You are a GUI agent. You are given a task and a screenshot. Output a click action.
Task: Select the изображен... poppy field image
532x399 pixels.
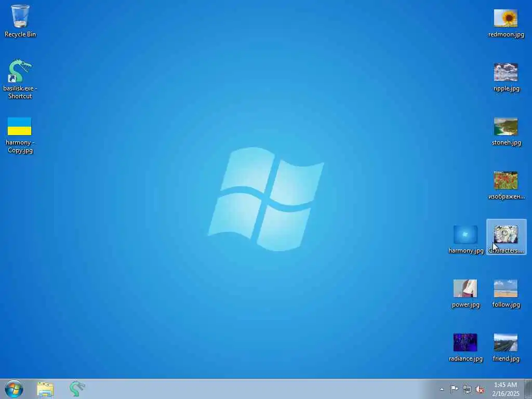pyautogui.click(x=506, y=180)
